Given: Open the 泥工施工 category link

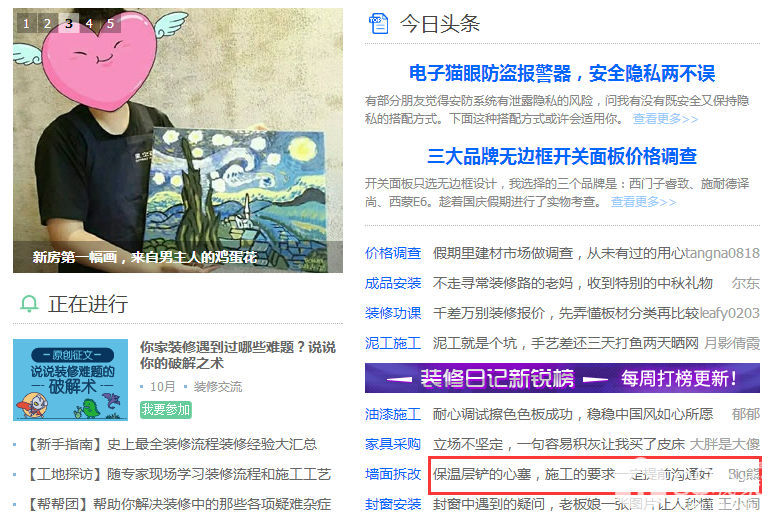Looking at the screenshot, I should 393,343.
